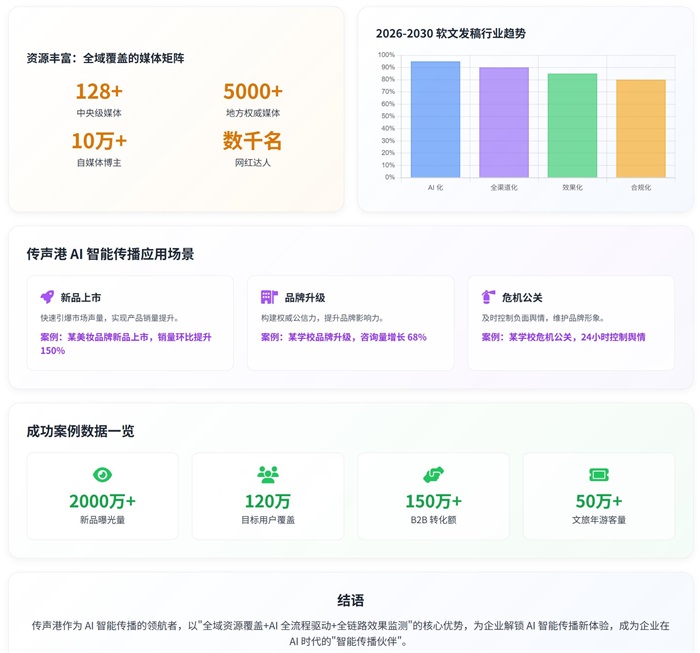This screenshot has width=700, height=653.
Task: Click the building icon beside 品牌升级
Action: point(269,297)
